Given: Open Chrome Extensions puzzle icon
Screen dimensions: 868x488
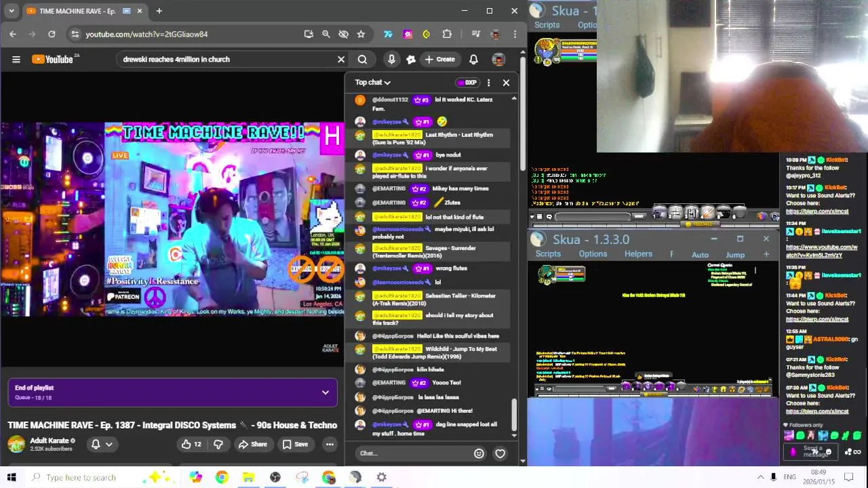Looking at the screenshot, I should coord(447,34).
